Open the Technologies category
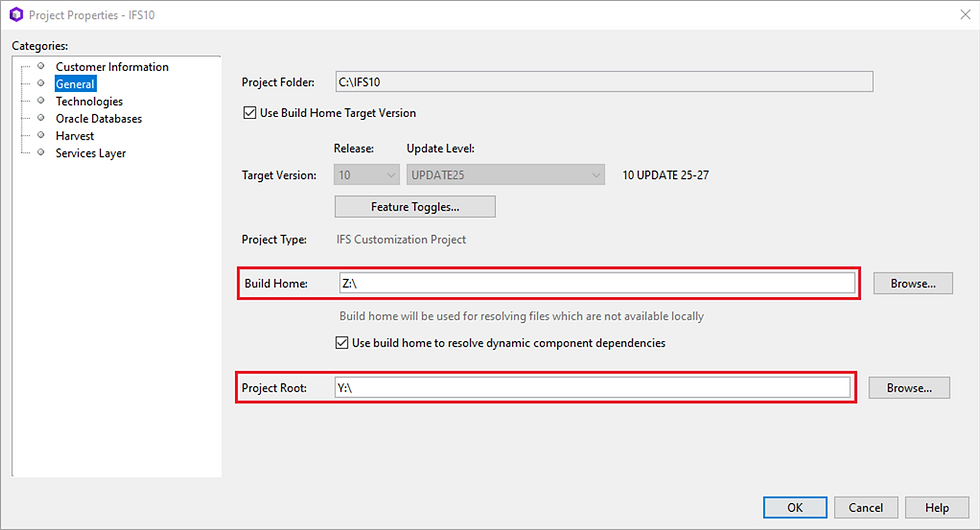 89,101
